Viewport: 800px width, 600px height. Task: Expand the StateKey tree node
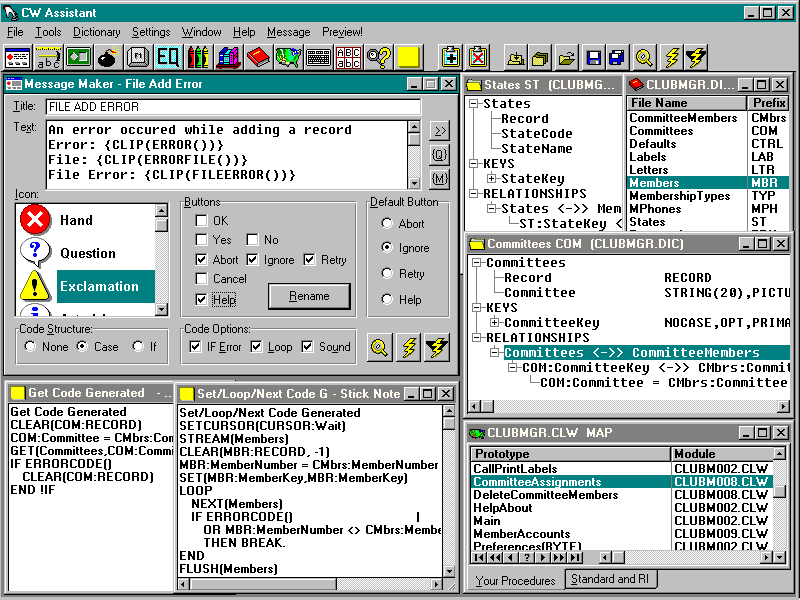pyautogui.click(x=491, y=178)
